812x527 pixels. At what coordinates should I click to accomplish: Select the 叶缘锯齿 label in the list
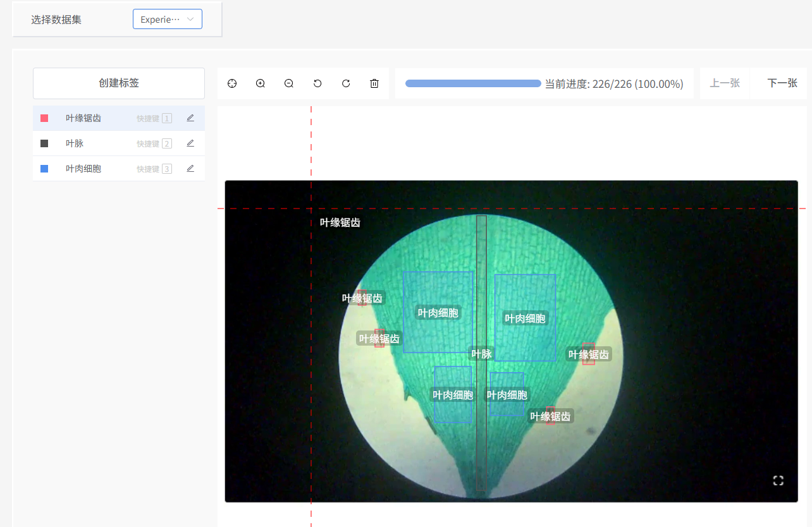(83, 118)
